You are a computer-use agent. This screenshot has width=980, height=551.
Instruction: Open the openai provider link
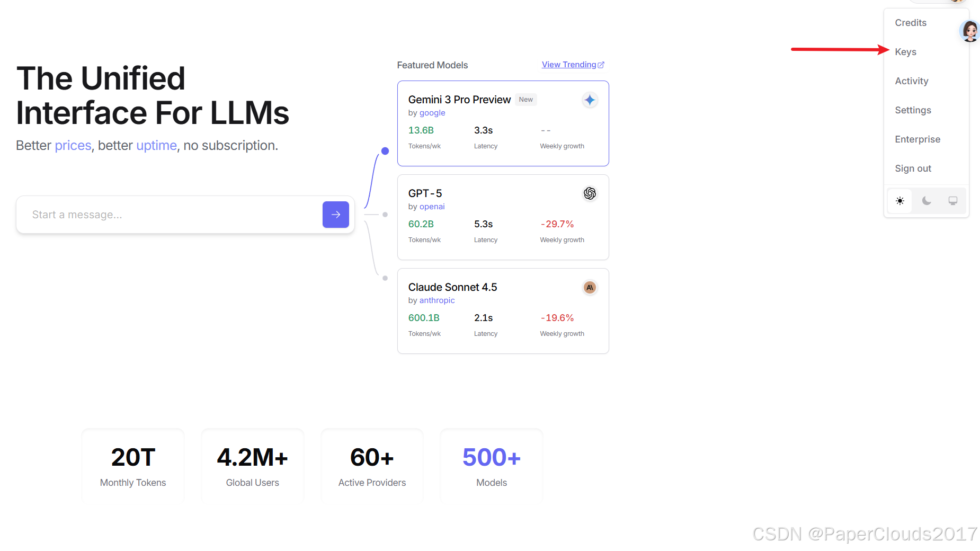432,207
